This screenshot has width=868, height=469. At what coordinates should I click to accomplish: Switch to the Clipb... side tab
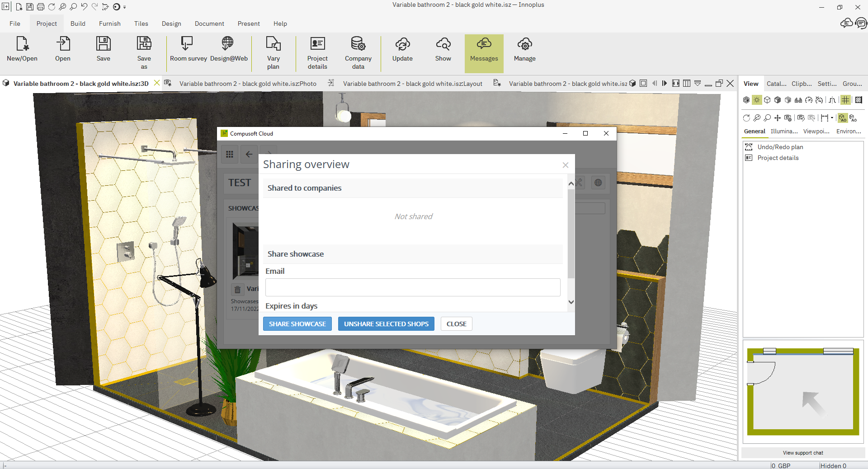[802, 84]
